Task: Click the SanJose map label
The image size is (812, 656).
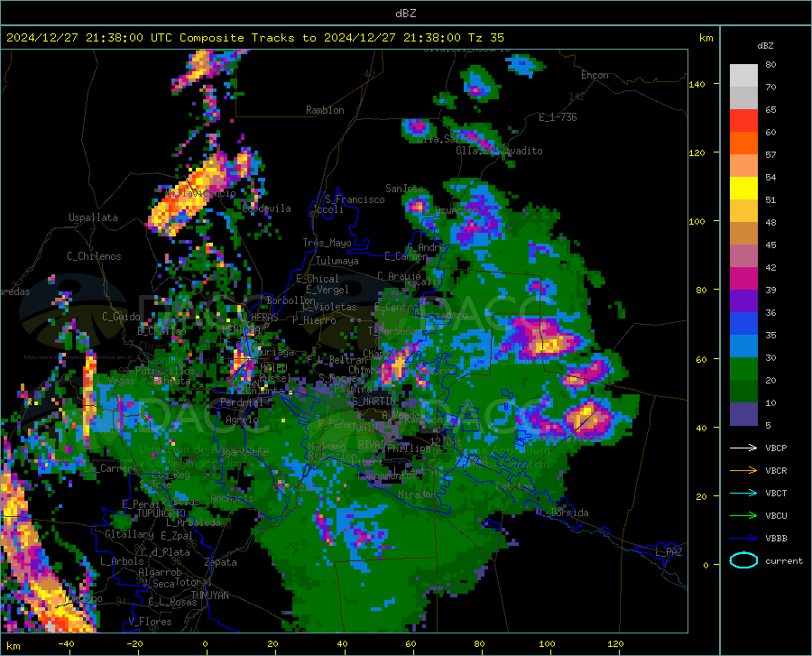Action: (404, 189)
